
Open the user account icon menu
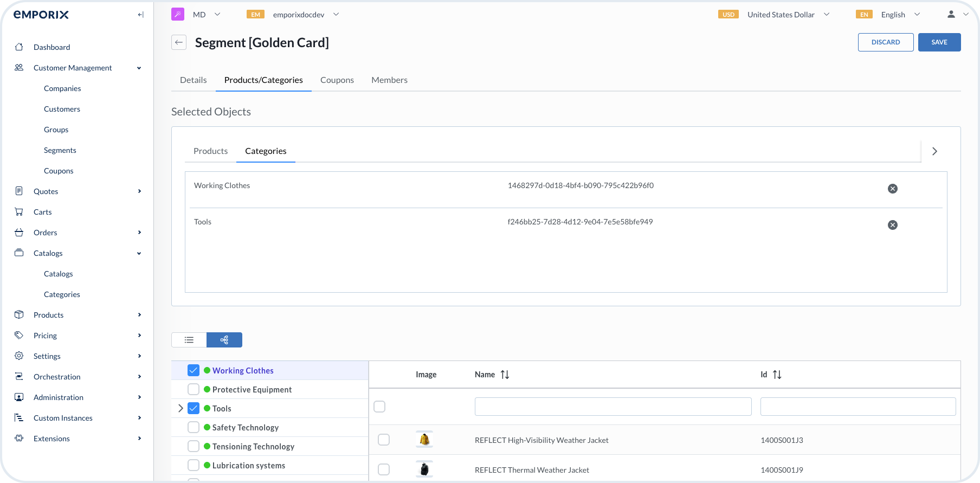click(x=951, y=15)
